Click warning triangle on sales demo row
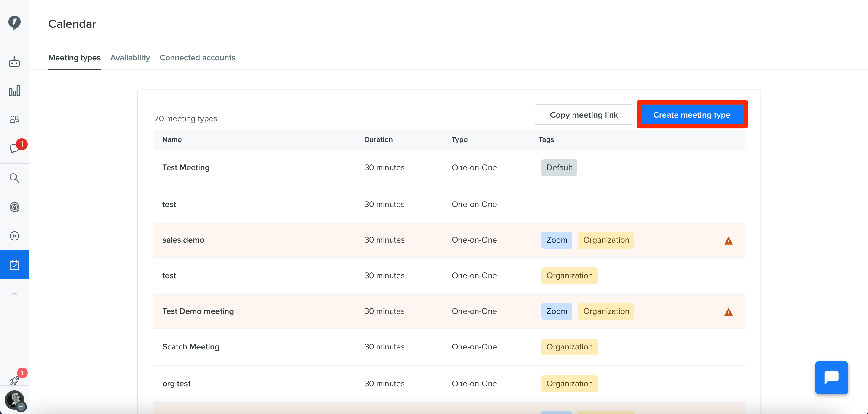868x414 pixels. (x=729, y=241)
